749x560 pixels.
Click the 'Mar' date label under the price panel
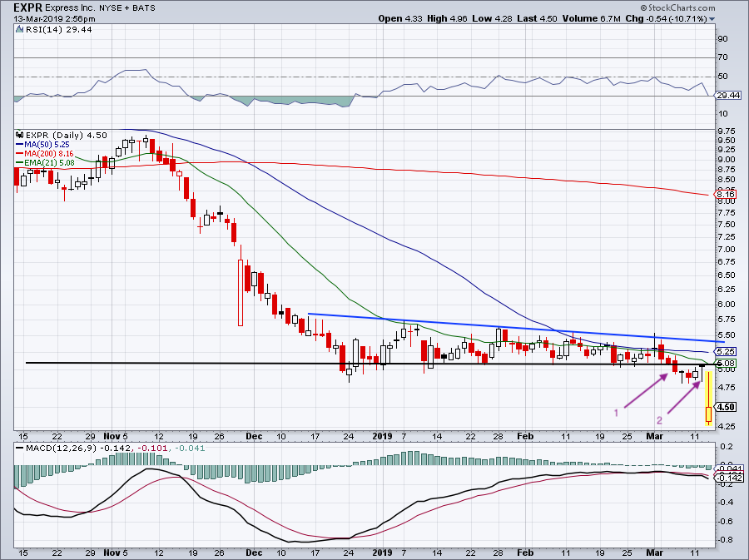(654, 436)
